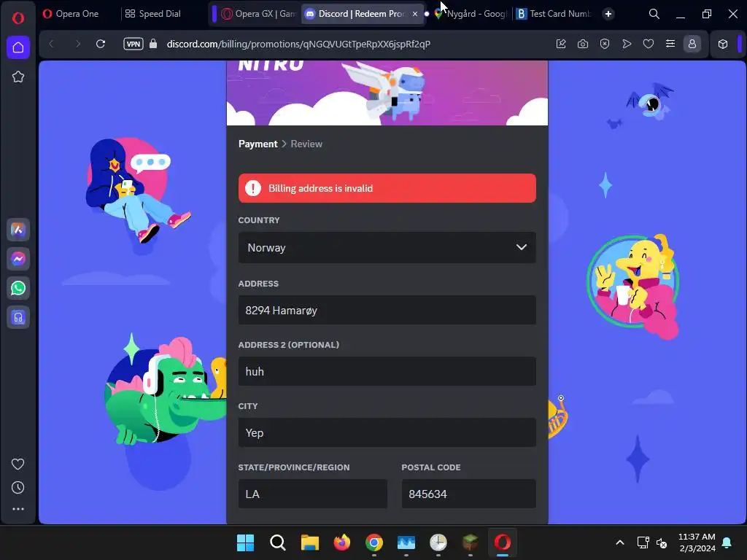Image resolution: width=747 pixels, height=560 pixels.
Task: Click the Opera sidebar home icon
Action: [18, 47]
